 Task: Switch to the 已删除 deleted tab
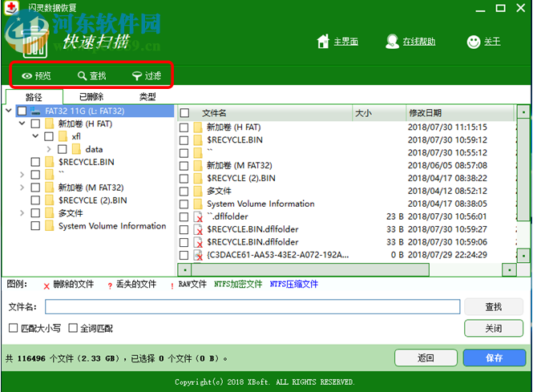pyautogui.click(x=91, y=97)
